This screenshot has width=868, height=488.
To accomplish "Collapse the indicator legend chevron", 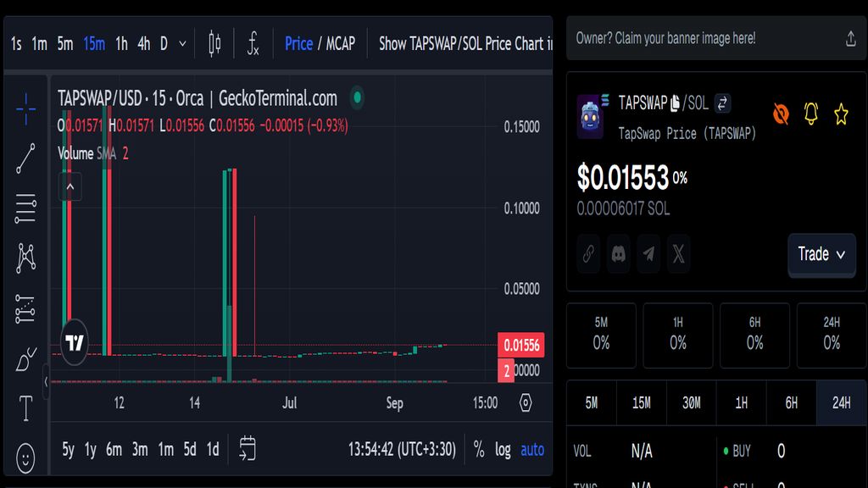I will (70, 187).
